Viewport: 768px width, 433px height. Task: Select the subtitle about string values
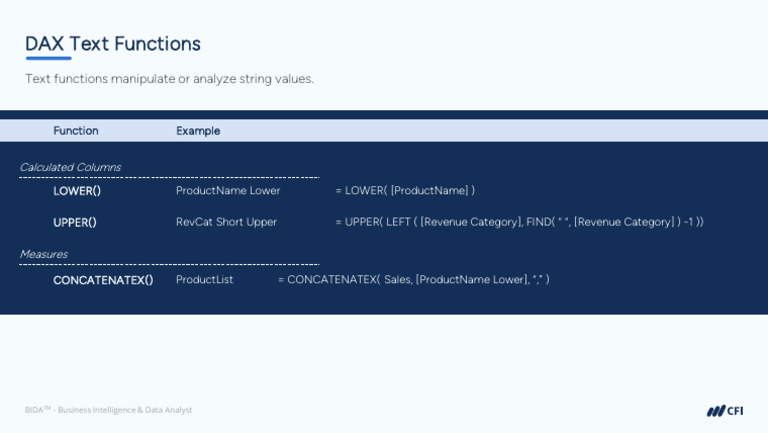pyautogui.click(x=169, y=78)
